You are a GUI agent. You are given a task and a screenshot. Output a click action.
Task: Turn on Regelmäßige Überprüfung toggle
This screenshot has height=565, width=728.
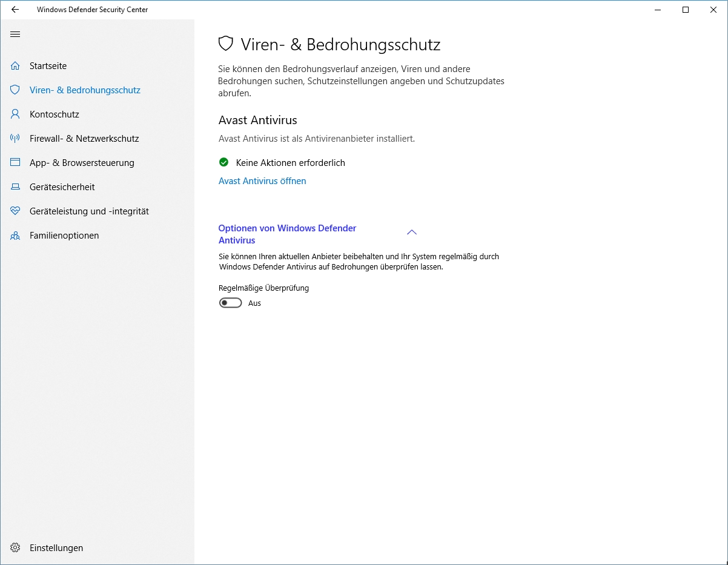point(230,303)
